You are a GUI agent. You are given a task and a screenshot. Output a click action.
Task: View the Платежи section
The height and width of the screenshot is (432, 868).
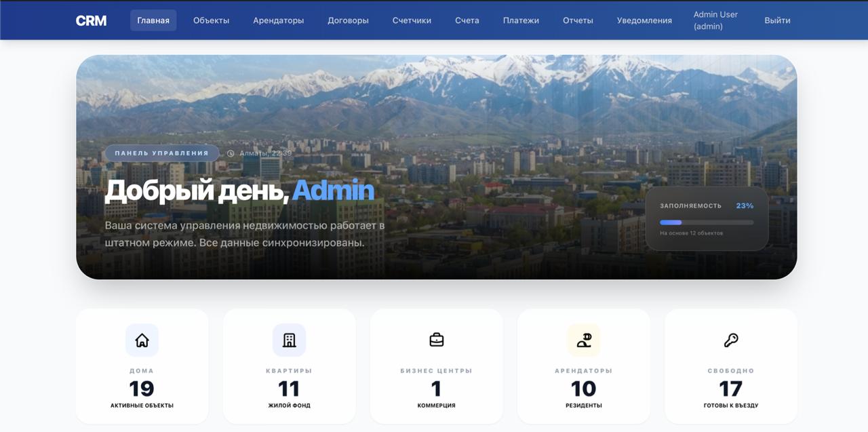[520, 20]
